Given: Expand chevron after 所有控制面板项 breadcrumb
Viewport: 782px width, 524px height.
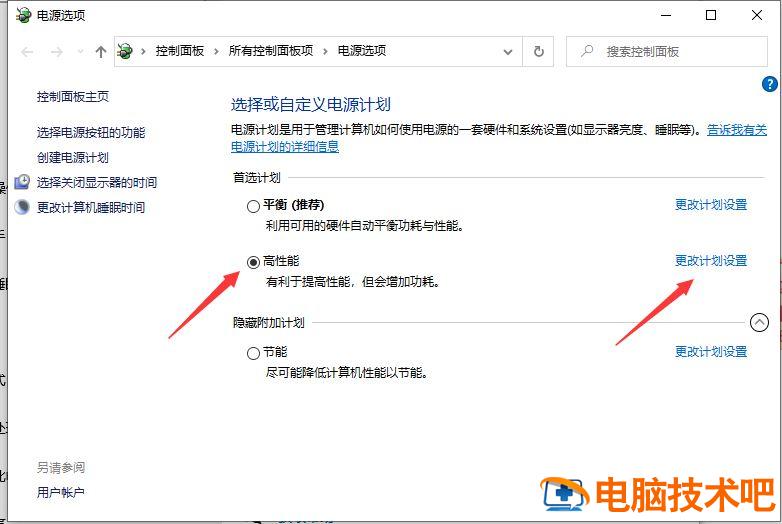Looking at the screenshot, I should click(x=325, y=51).
